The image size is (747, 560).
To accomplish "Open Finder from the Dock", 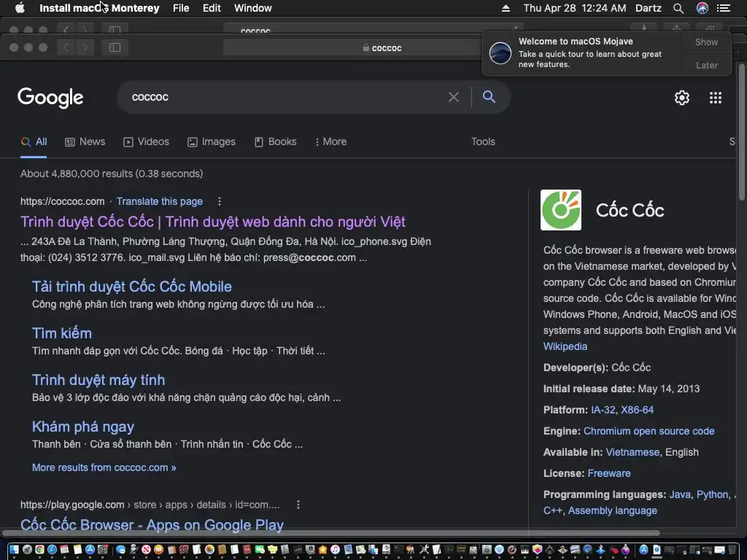I will coord(13,550).
